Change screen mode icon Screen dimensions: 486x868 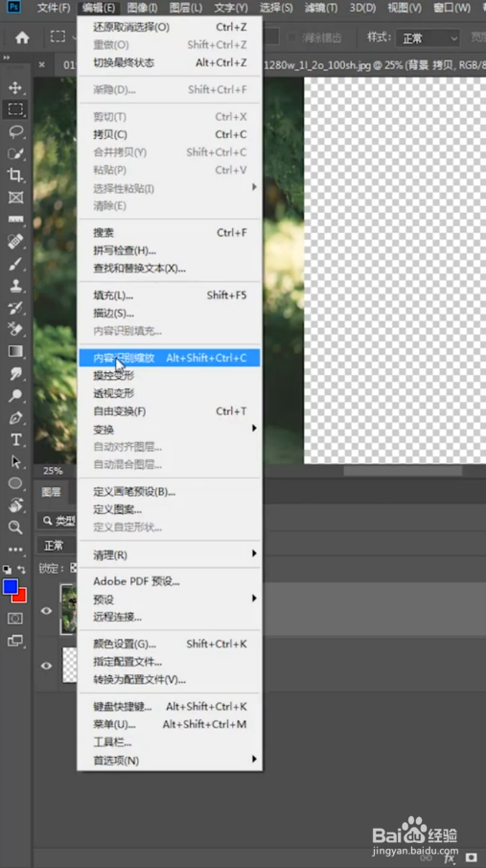pyautogui.click(x=15, y=641)
